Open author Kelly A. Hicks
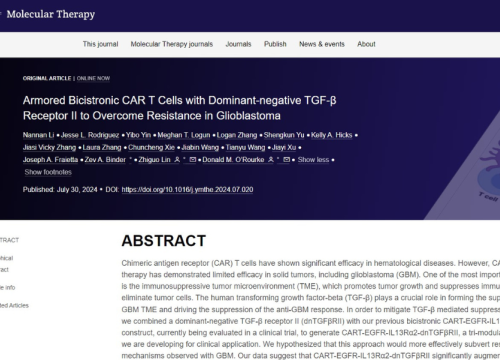Viewport: 500px width, 360px height. 332,135
